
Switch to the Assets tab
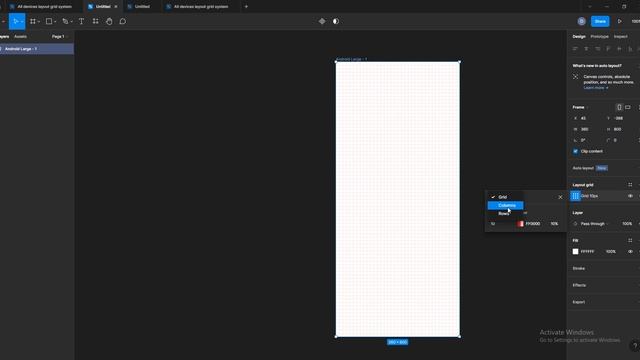tap(20, 36)
